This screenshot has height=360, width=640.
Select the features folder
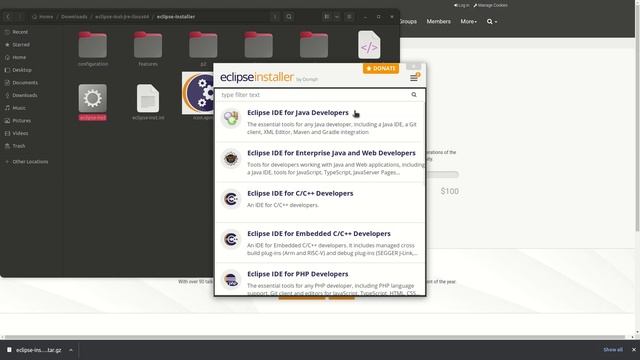pyautogui.click(x=148, y=49)
